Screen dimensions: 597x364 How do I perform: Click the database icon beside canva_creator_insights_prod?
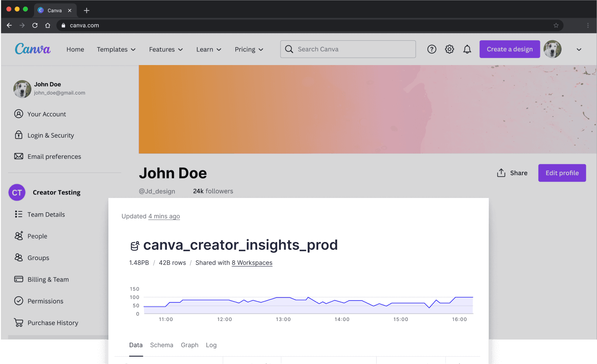(134, 246)
